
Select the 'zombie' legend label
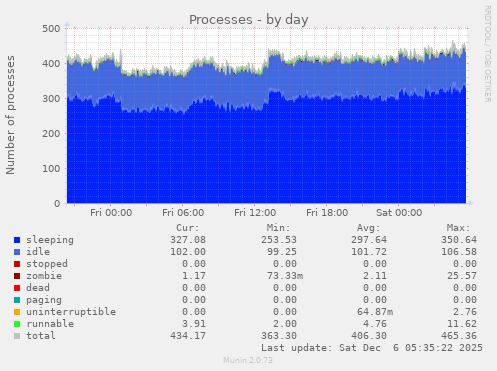point(44,276)
